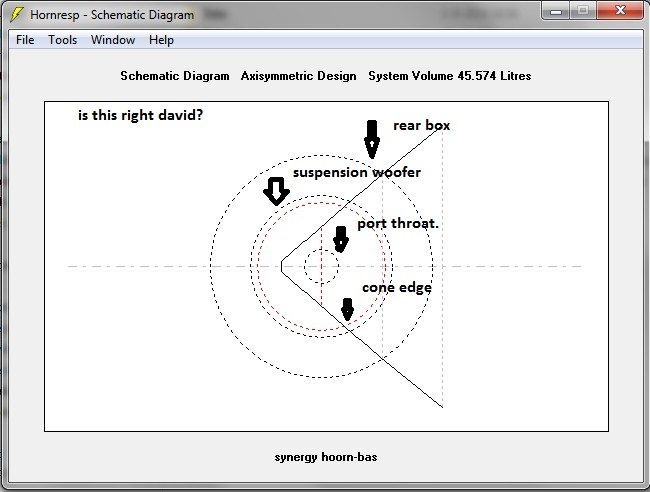Click the 'Hornresp - Schematic Diagram' window title
Screen dimensions: 650x492
coord(112,15)
